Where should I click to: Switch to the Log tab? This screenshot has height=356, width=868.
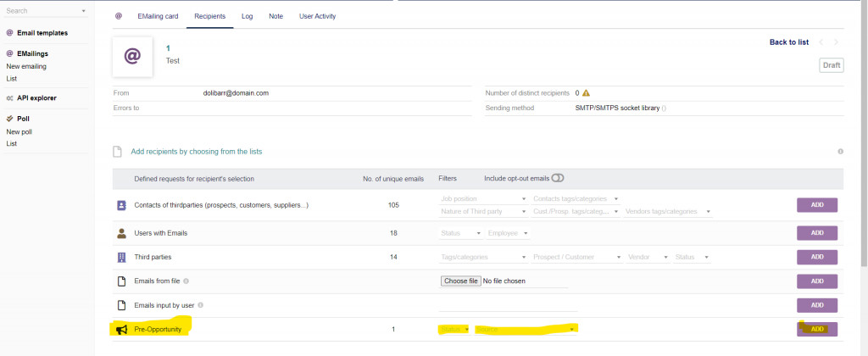tap(247, 16)
